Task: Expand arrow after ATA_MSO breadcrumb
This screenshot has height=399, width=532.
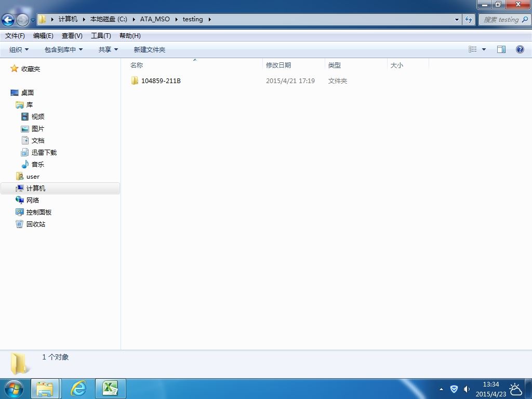Action: point(177,19)
